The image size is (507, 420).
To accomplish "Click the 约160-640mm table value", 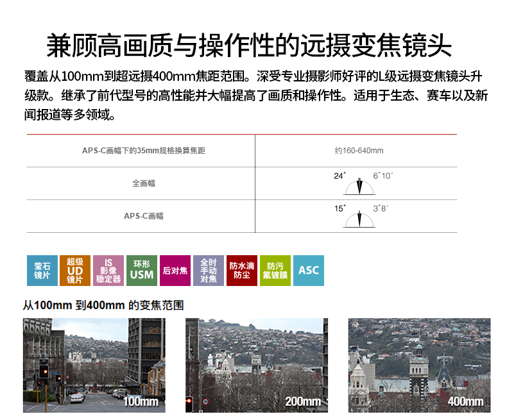I will [359, 151].
